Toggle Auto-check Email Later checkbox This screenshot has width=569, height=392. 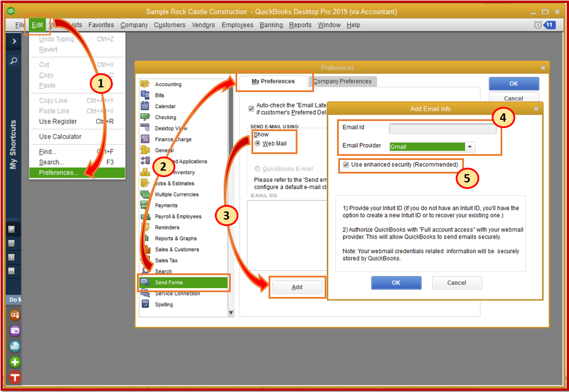click(251, 109)
